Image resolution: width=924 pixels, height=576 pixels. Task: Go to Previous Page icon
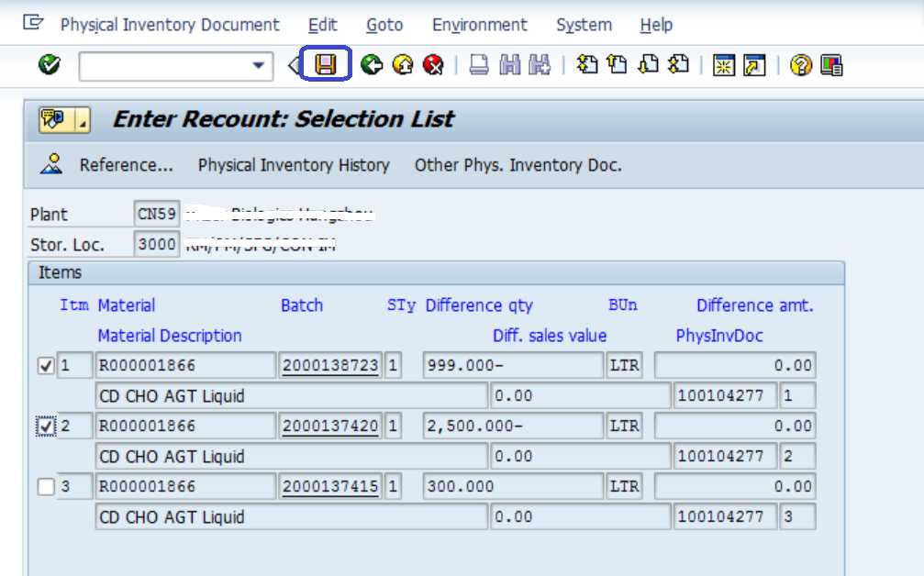click(617, 64)
